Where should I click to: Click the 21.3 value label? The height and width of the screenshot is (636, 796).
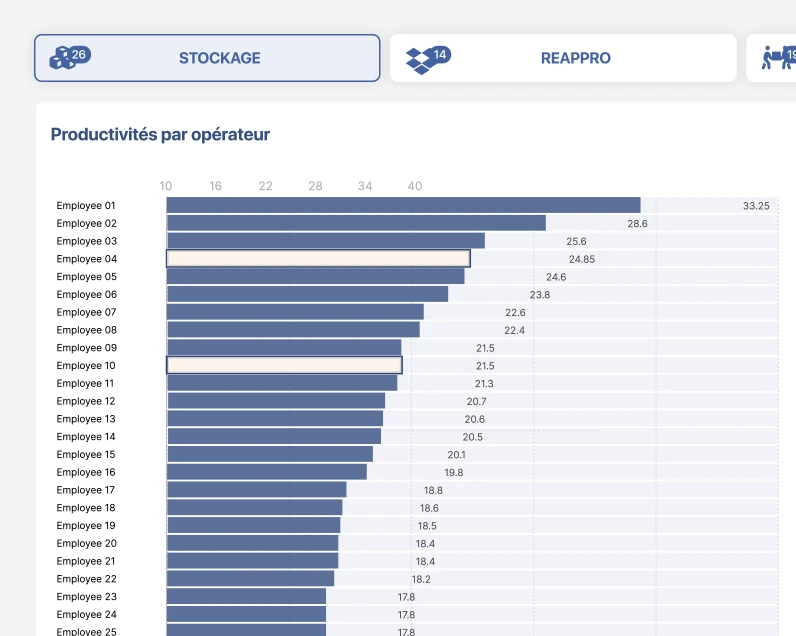tap(484, 384)
